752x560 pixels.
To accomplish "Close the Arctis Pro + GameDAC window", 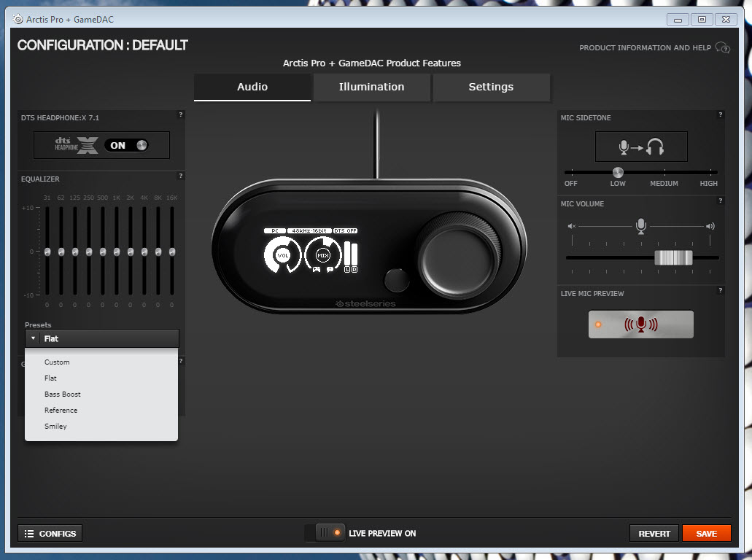I will pyautogui.click(x=726, y=20).
